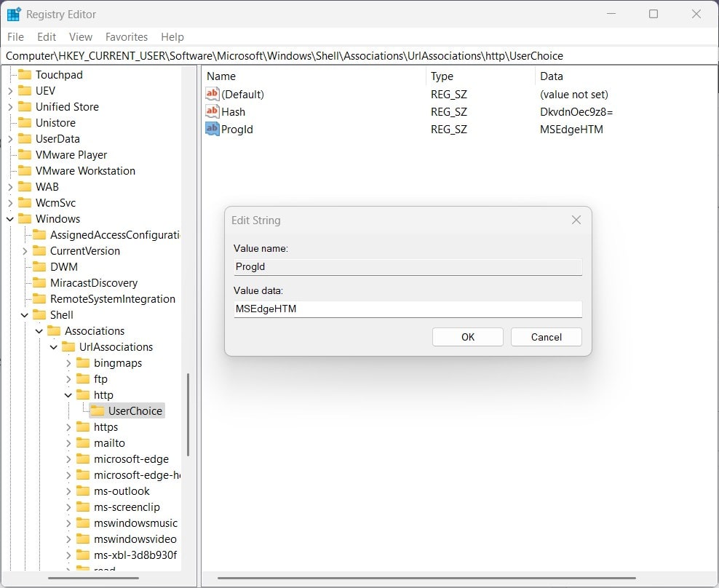Click the ab icon next to Hash
The image size is (719, 588).
pos(212,111)
